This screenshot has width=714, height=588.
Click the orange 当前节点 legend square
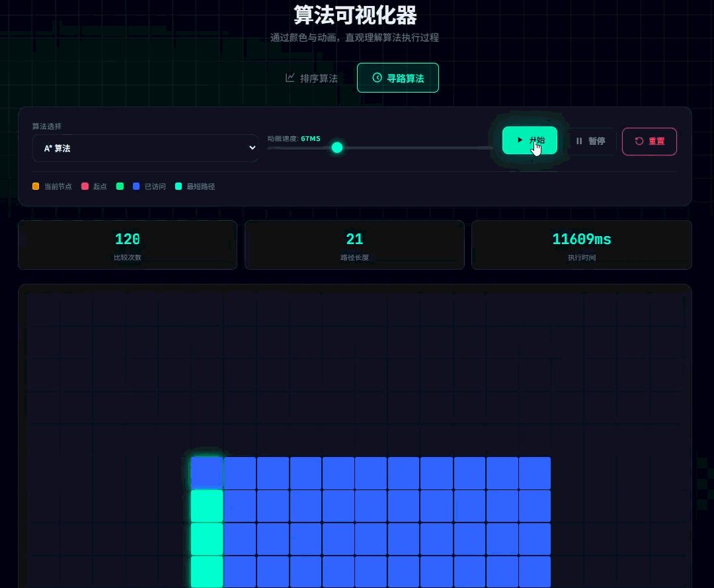tap(35, 187)
